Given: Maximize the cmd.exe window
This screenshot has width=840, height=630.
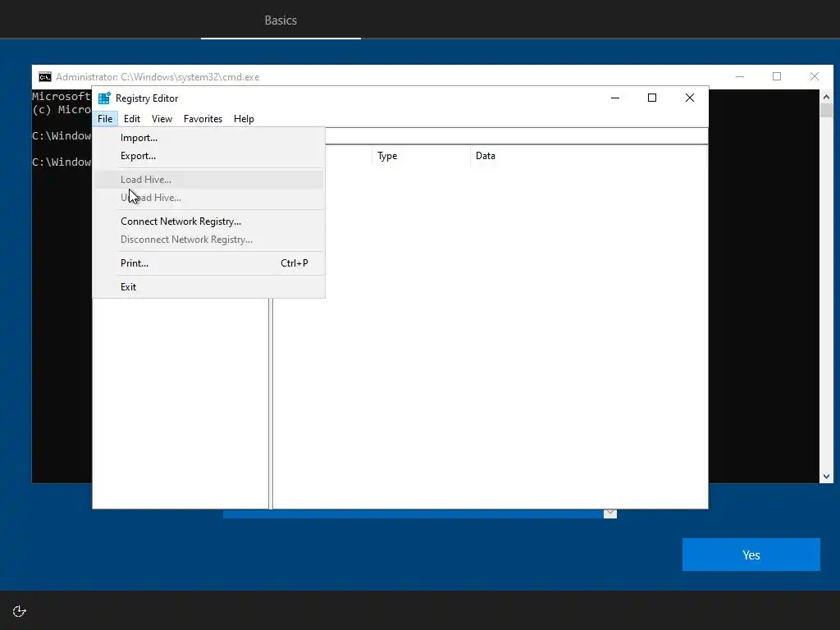Looking at the screenshot, I should pyautogui.click(x=777, y=76).
